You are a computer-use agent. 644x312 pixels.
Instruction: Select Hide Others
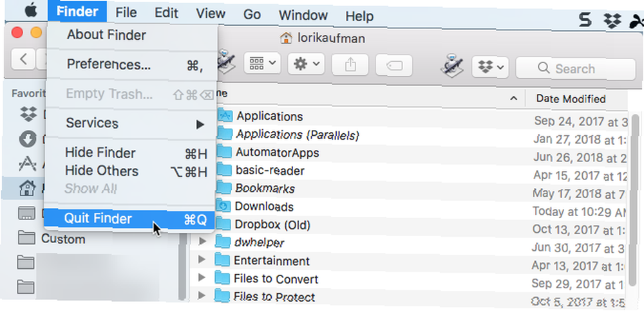pos(131,171)
